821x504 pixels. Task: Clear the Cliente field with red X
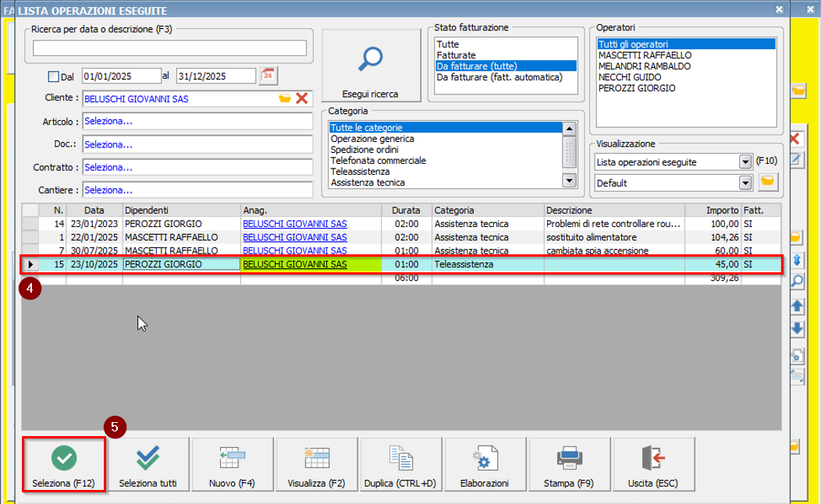tap(301, 98)
